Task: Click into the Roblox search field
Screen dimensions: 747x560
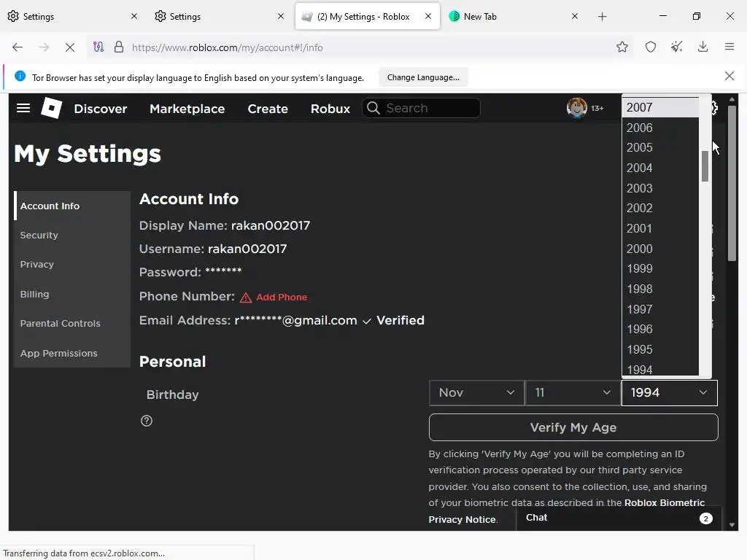Action: coord(421,108)
